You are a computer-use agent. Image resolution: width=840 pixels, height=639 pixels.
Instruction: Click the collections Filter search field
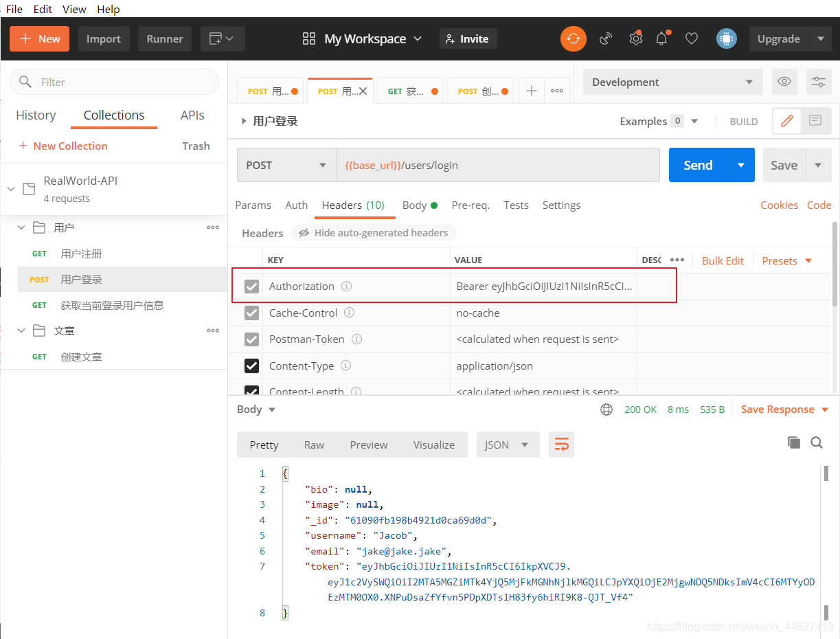114,82
